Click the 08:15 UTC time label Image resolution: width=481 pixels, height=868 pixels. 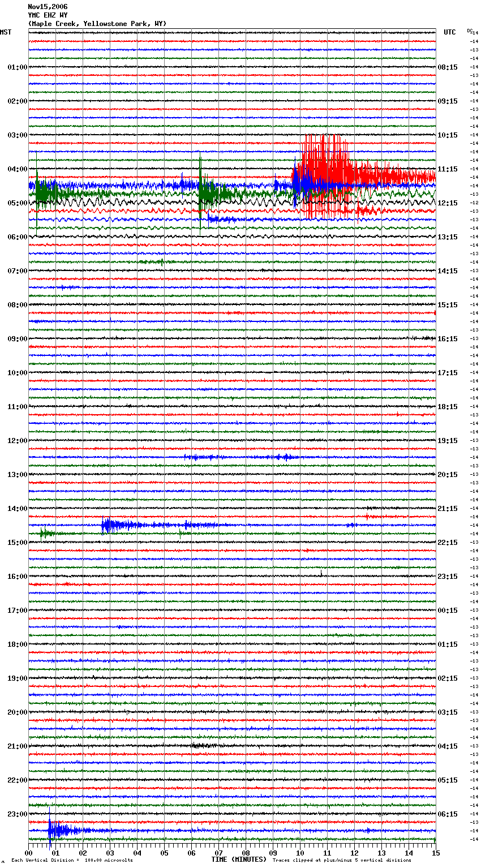[x=448, y=67]
